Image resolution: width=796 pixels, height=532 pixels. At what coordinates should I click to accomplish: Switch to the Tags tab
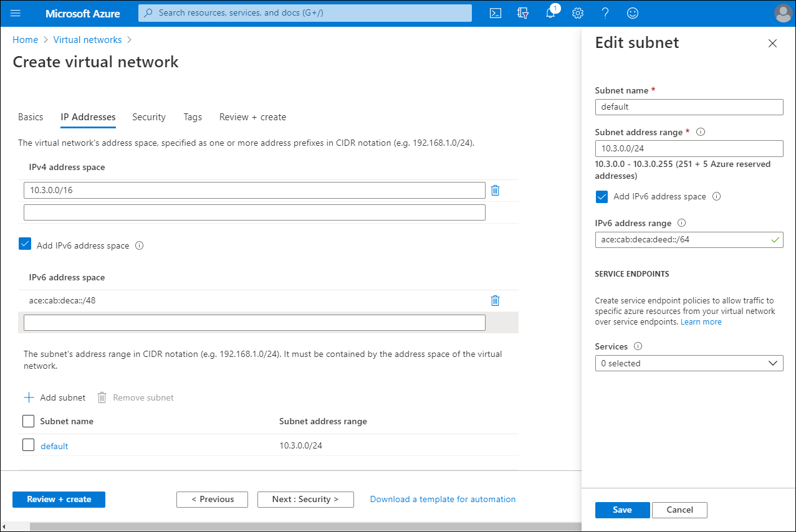(193, 117)
